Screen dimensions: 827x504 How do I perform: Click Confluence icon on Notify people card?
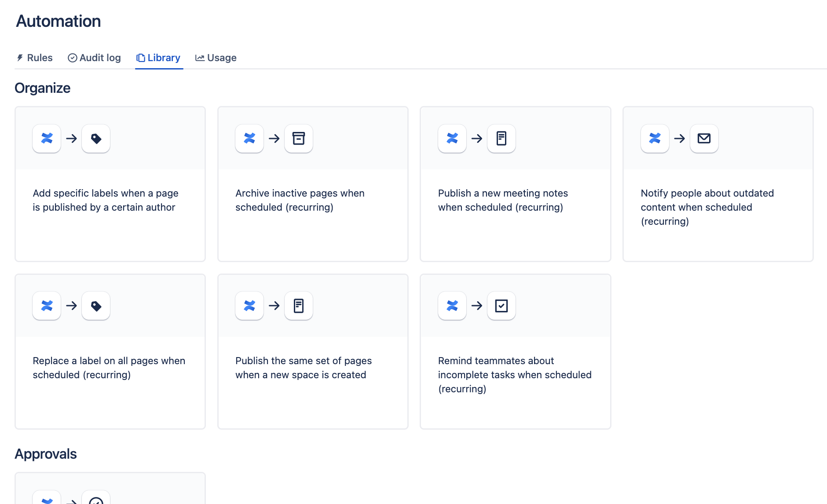655,139
